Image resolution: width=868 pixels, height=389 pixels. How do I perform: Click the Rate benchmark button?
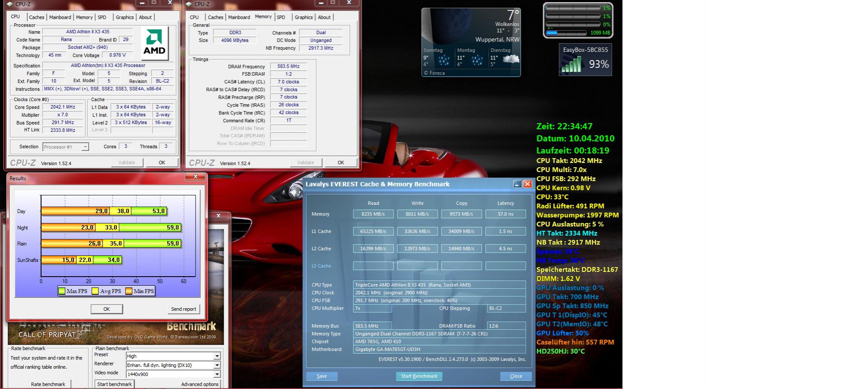[48, 384]
